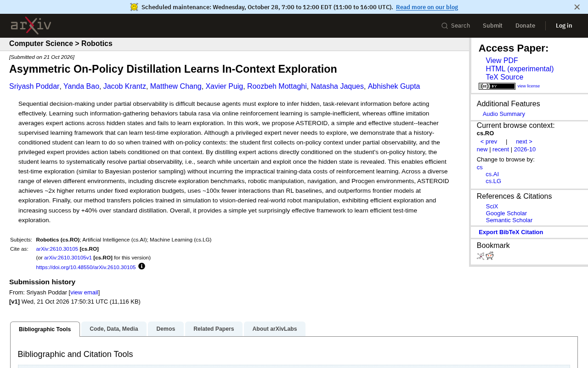The height and width of the screenshot is (368, 588).
Task: Open author Sriyash Poddar's page
Action: (x=34, y=86)
